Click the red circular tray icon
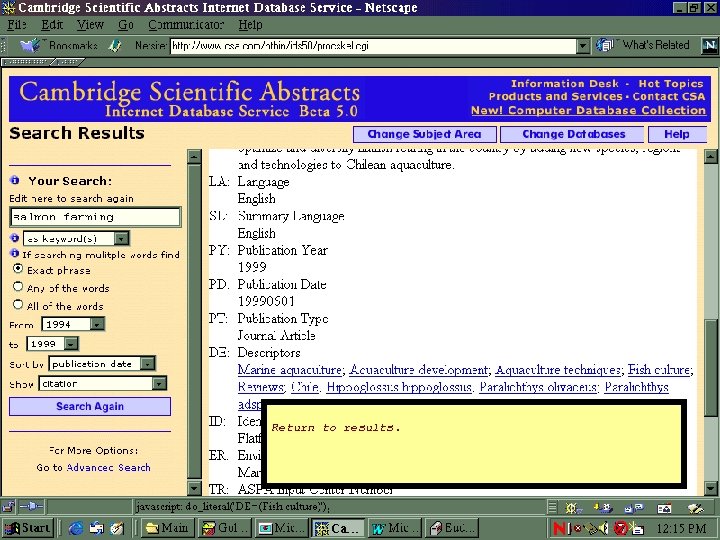This screenshot has width=720, height=540. pyautogui.click(x=621, y=529)
